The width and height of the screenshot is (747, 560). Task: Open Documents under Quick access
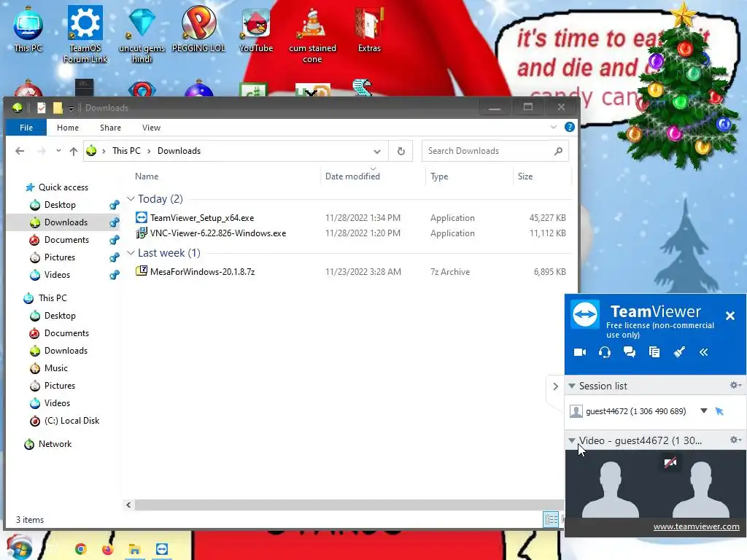(x=66, y=239)
